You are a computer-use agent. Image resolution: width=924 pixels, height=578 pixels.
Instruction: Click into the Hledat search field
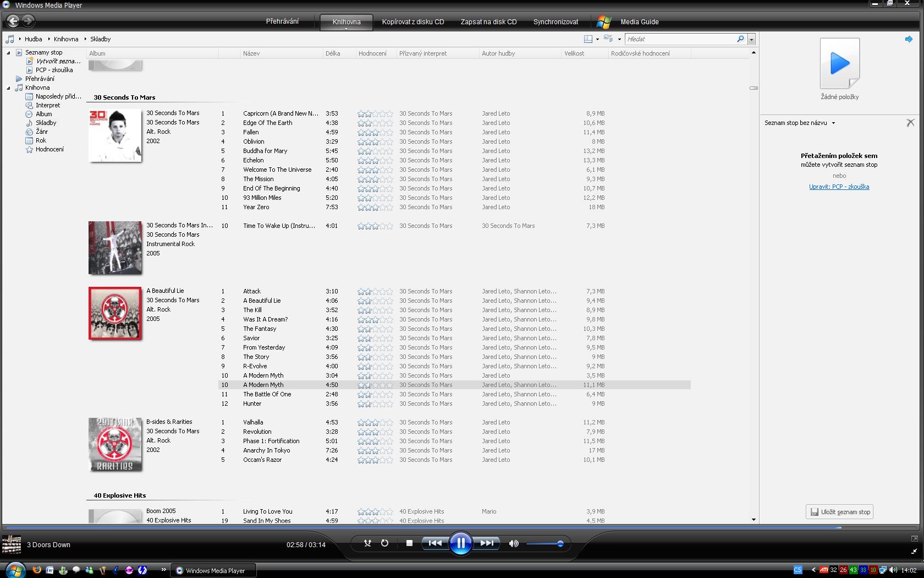680,39
